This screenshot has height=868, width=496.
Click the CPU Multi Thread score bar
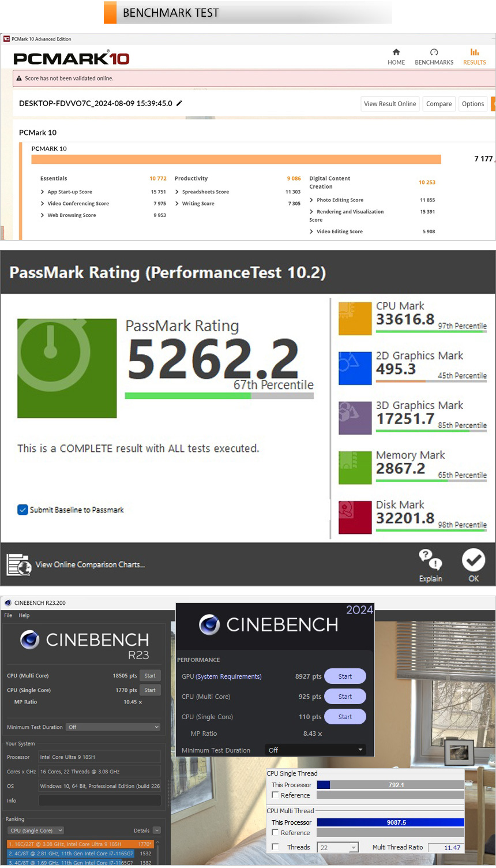[x=390, y=822]
